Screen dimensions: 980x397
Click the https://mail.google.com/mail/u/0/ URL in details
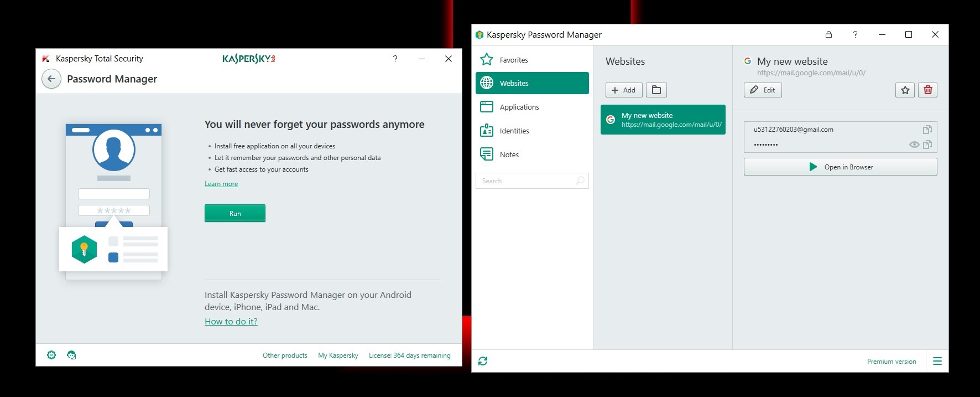pos(811,73)
